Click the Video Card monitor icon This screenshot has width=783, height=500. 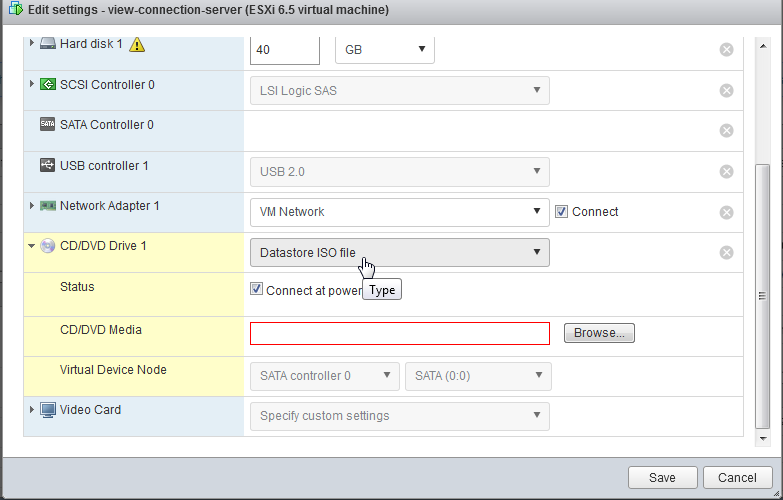pos(47,410)
